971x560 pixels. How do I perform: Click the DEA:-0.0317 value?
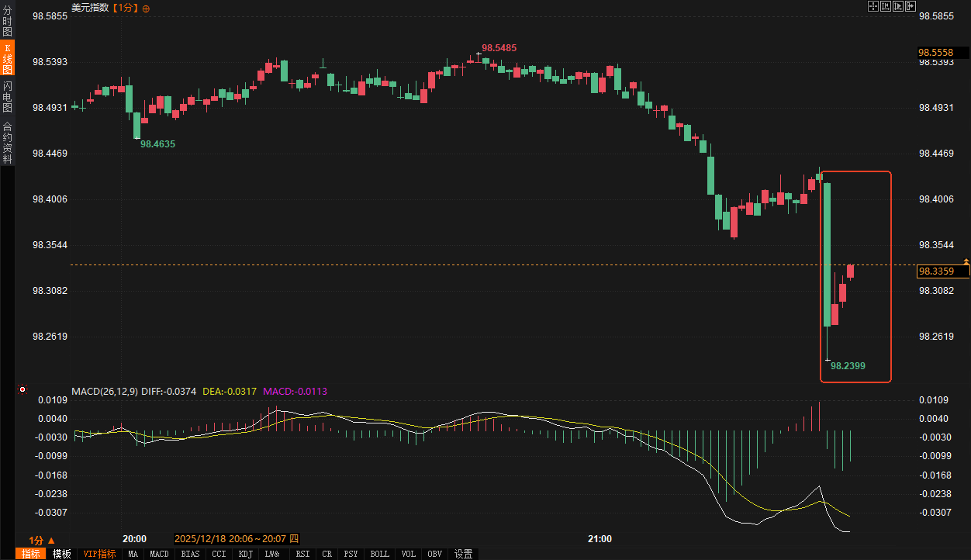click(x=229, y=392)
